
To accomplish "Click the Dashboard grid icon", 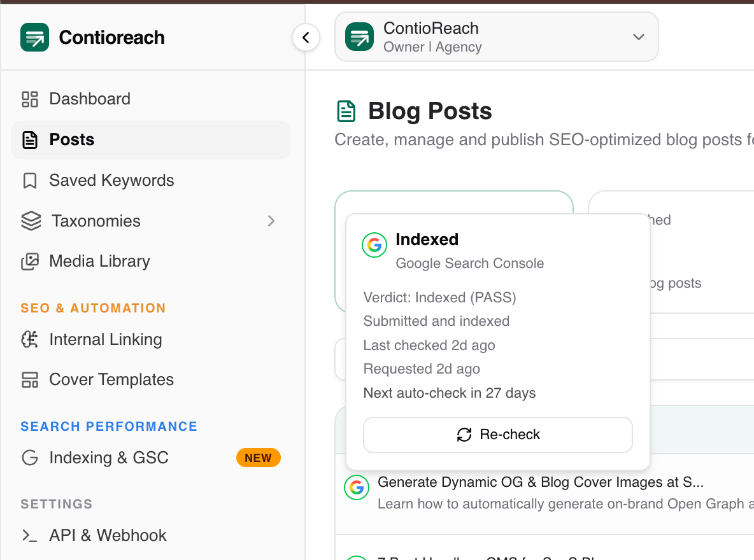I will pos(30,99).
